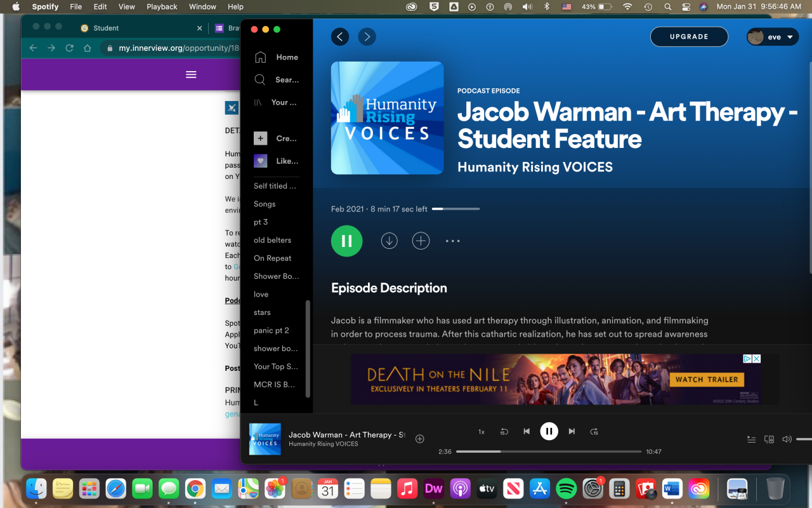Mute the Spotify volume speaker icon
The height and width of the screenshot is (508, 812).
787,439
